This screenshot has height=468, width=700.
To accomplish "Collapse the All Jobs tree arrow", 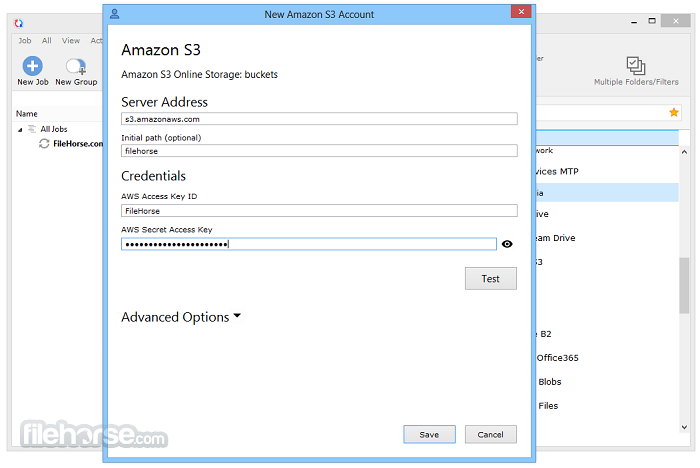I will [20, 130].
